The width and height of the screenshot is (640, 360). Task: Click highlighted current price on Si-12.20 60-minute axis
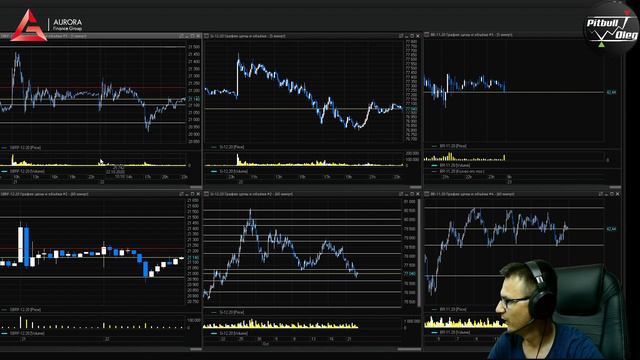(410, 273)
